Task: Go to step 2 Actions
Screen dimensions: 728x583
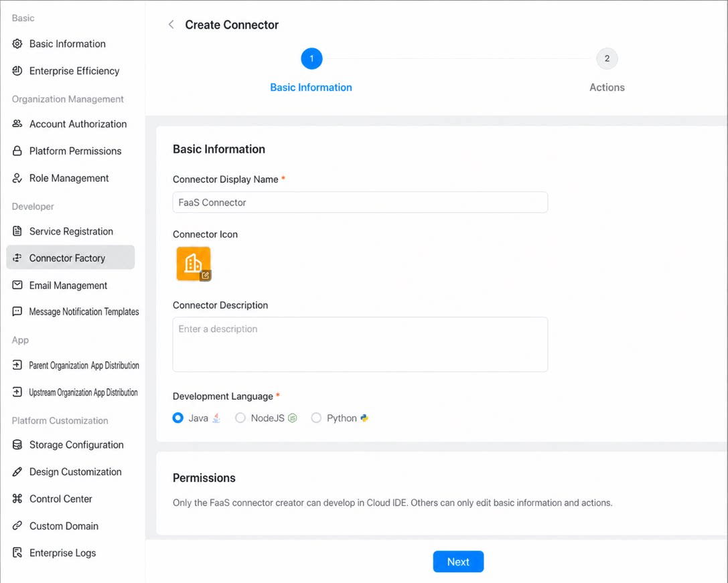Action: coord(607,58)
